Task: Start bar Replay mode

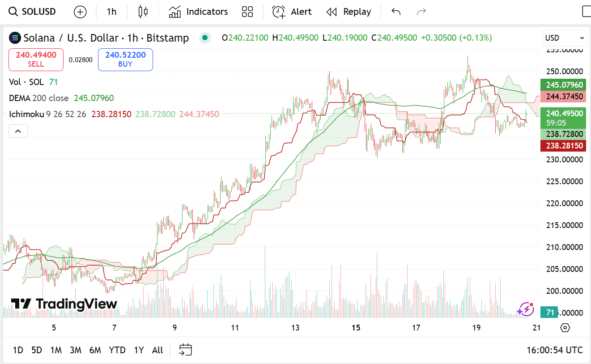Action: [x=349, y=12]
